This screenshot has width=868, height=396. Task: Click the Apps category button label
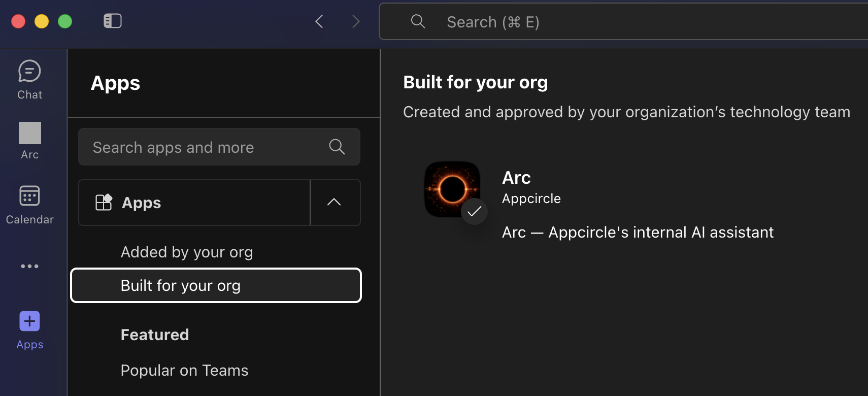(x=141, y=203)
